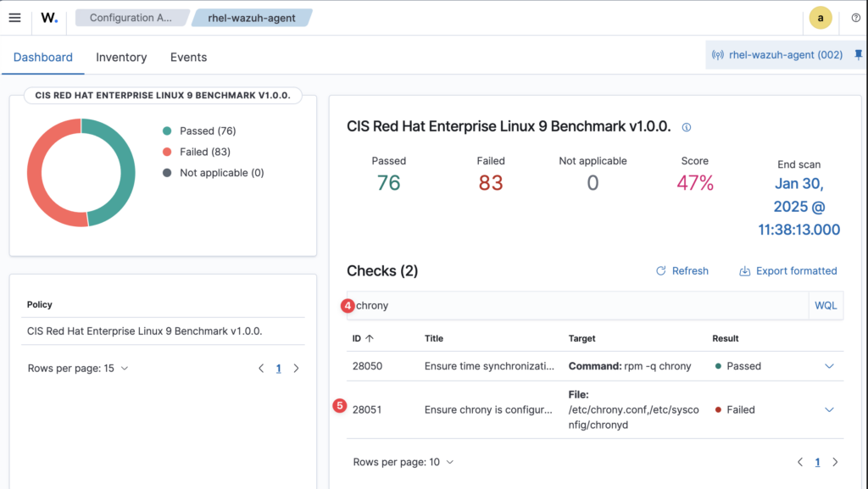Click the Checks (2) heading
Viewport: 868px width, 489px height.
tap(382, 271)
